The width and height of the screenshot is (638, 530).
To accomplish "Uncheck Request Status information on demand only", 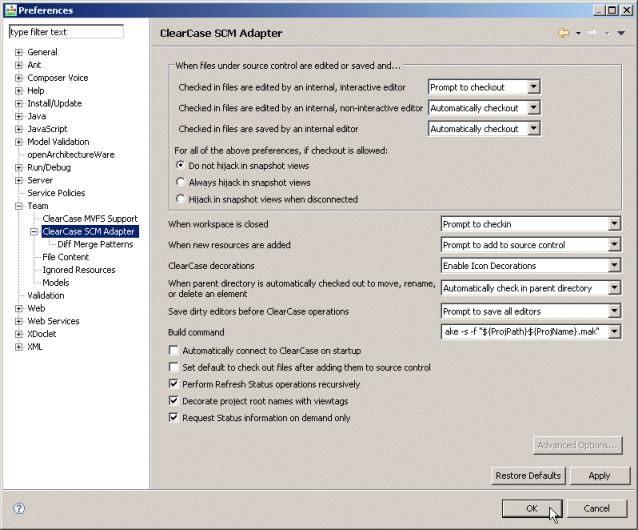I will pos(174,417).
